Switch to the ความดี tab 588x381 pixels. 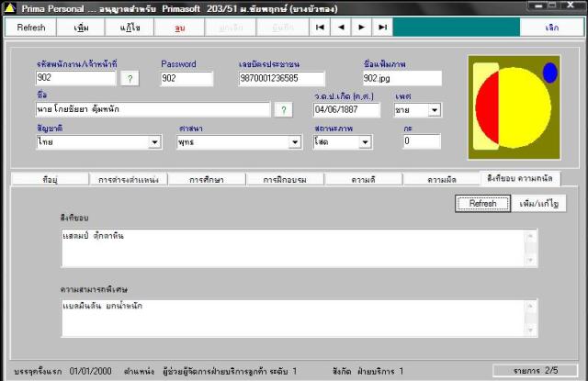(364, 179)
